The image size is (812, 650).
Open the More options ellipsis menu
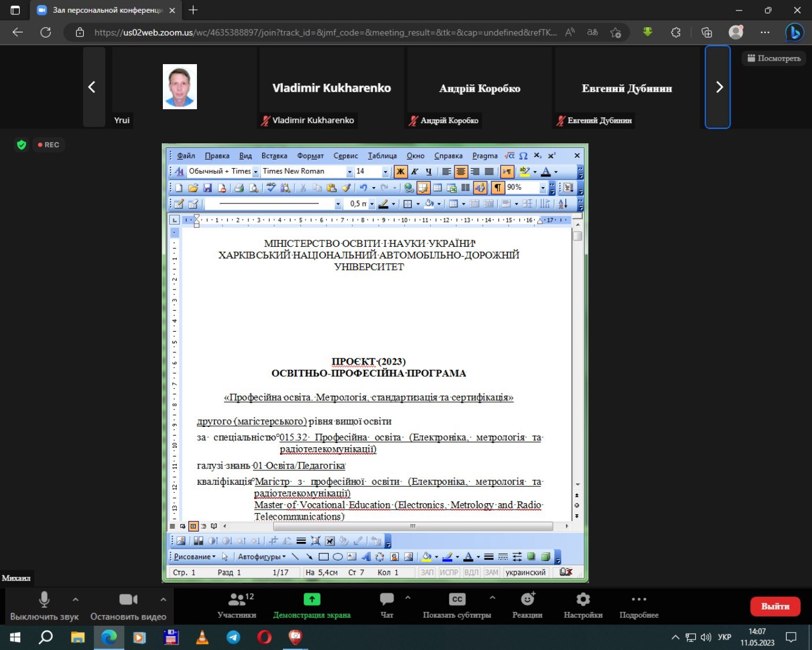(x=639, y=599)
